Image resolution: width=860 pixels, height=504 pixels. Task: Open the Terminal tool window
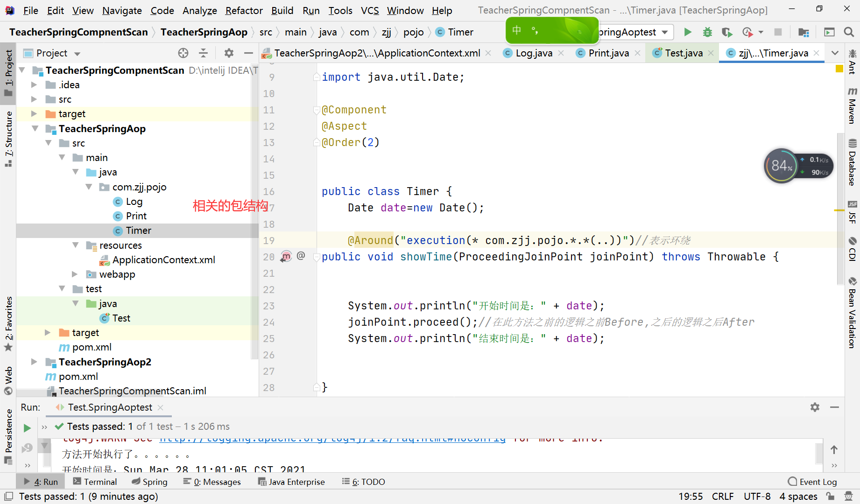(95, 482)
